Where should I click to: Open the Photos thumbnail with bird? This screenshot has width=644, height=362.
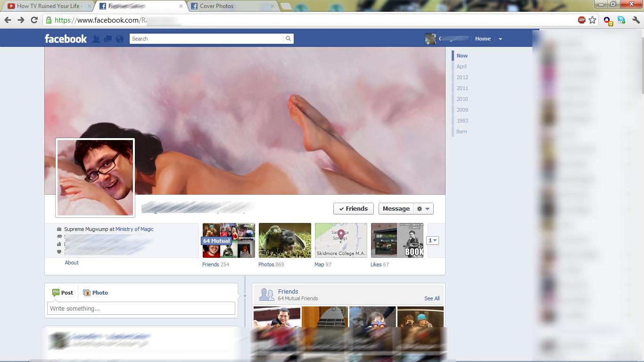pyautogui.click(x=285, y=240)
